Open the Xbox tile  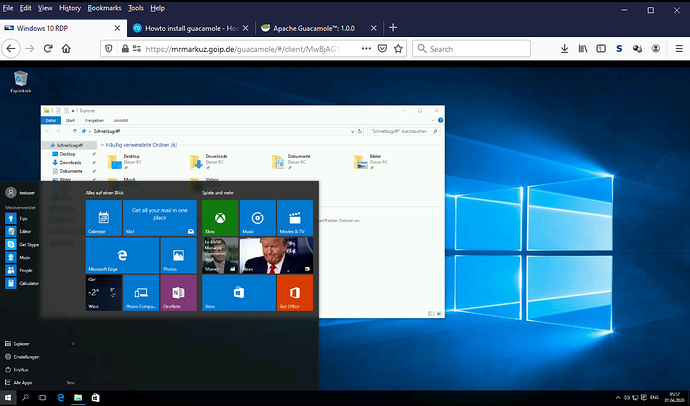220,218
